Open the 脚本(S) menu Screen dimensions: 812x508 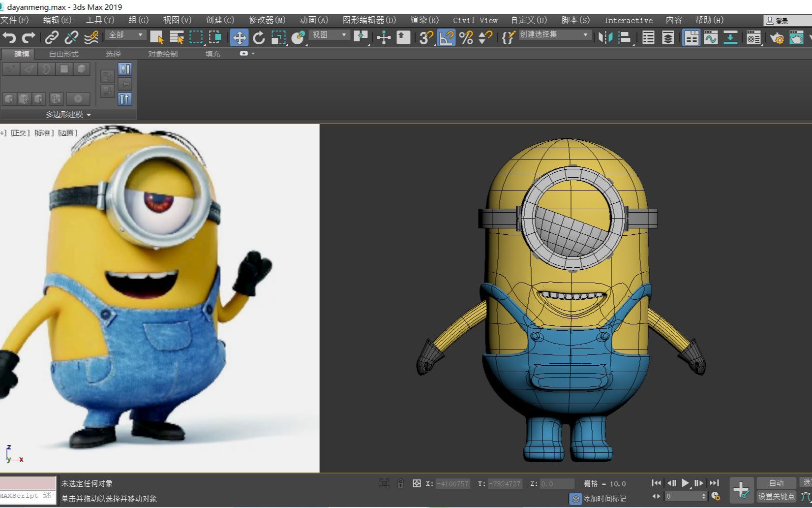coord(575,20)
